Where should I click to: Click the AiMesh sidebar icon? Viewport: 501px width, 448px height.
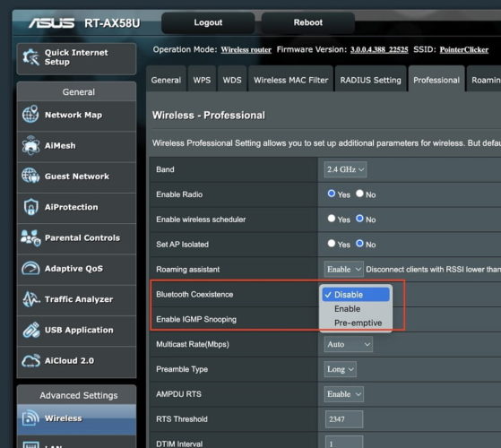click(30, 145)
